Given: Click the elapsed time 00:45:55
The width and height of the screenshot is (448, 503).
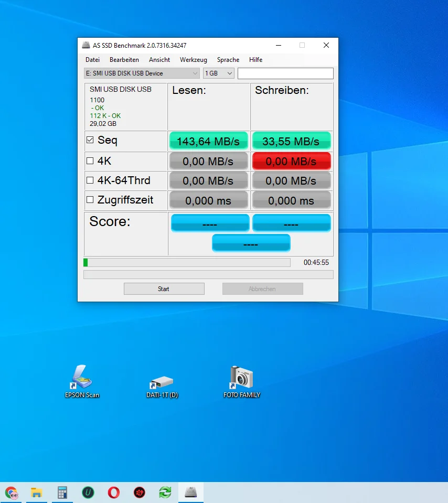Looking at the screenshot, I should pyautogui.click(x=316, y=262).
